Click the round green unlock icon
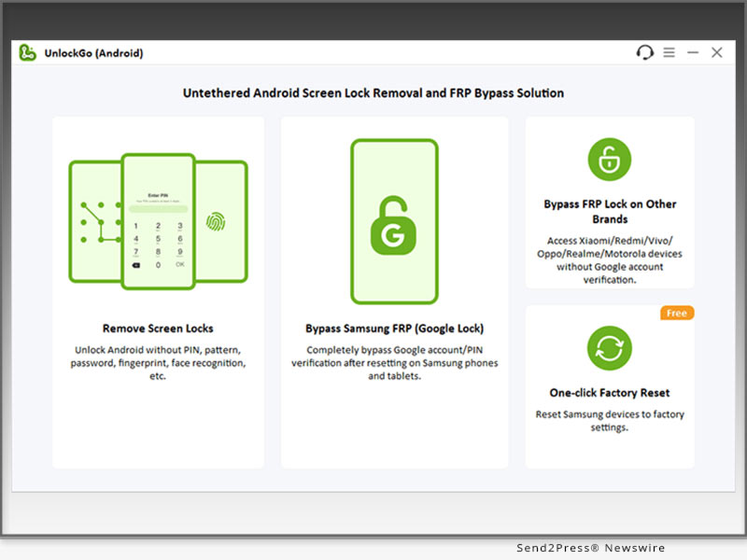Viewport: 747px width, 560px height. tap(609, 160)
